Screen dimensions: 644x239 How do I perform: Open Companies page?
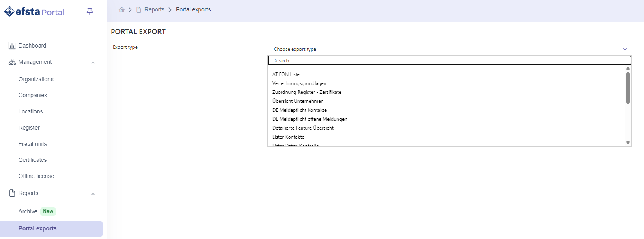[33, 95]
